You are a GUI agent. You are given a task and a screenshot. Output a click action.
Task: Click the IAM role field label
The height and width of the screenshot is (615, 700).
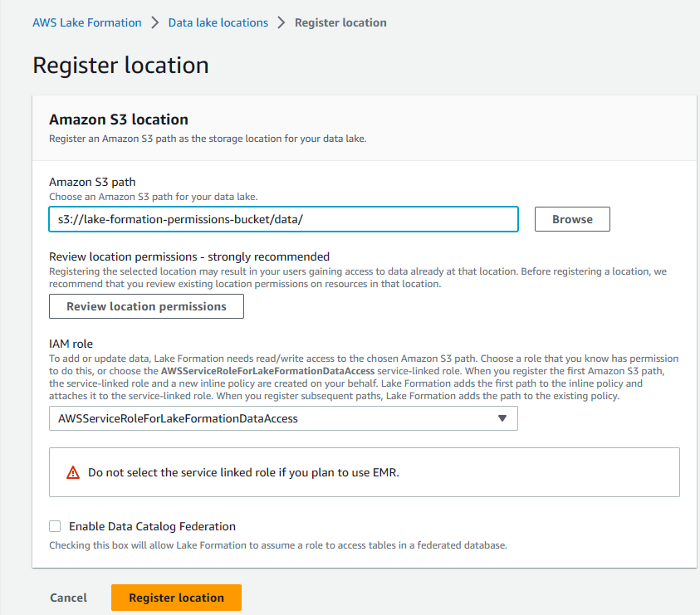tap(71, 343)
